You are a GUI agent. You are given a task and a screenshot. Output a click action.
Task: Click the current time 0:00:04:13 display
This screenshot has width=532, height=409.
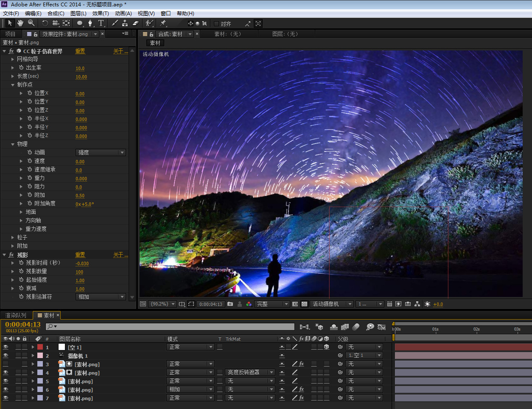point(22,325)
